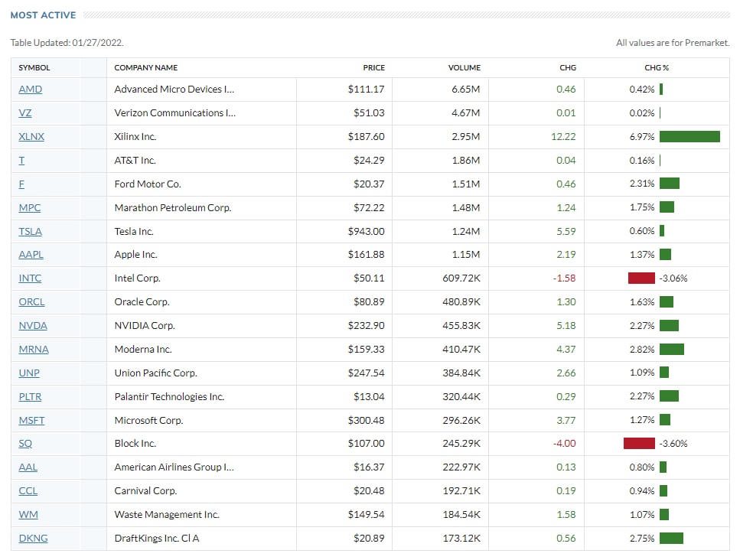Click the Xilinx change value 12.22

click(x=563, y=136)
